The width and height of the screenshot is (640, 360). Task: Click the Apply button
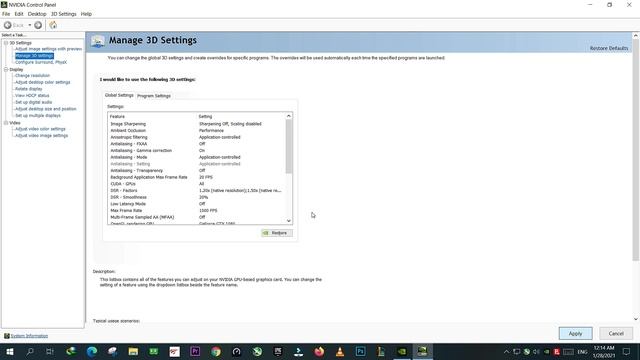(576, 333)
